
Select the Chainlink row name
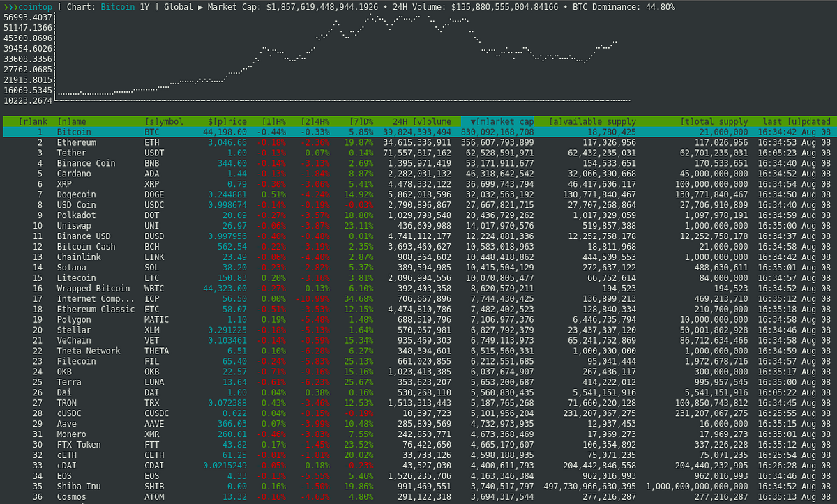(x=79, y=257)
